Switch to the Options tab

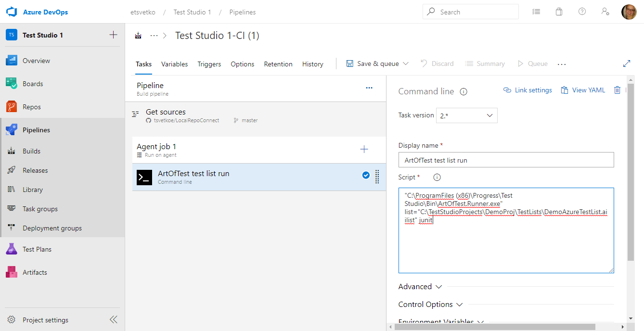243,64
